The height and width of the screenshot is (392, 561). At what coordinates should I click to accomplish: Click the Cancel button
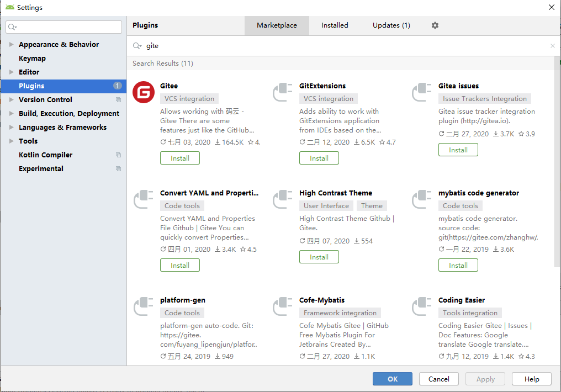coord(439,379)
